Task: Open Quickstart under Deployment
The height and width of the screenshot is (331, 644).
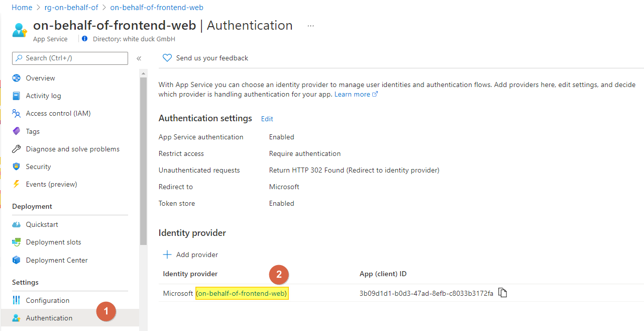Action: click(x=42, y=224)
